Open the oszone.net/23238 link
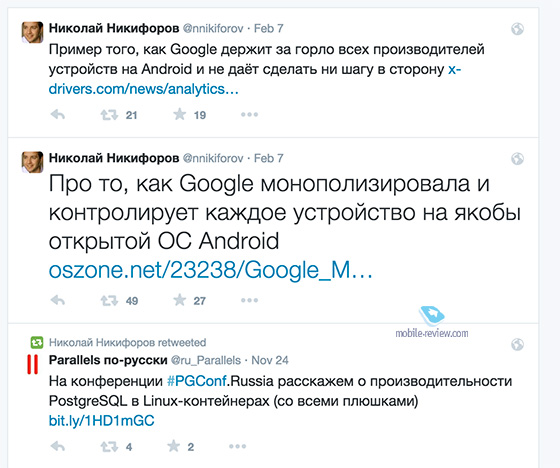Screen dimensions: 560x468 coord(211,270)
